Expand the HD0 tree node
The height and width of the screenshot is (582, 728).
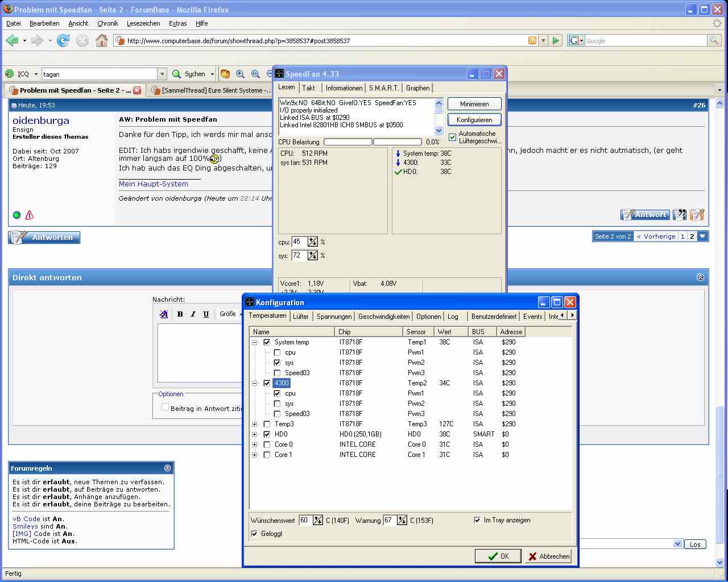pos(254,434)
